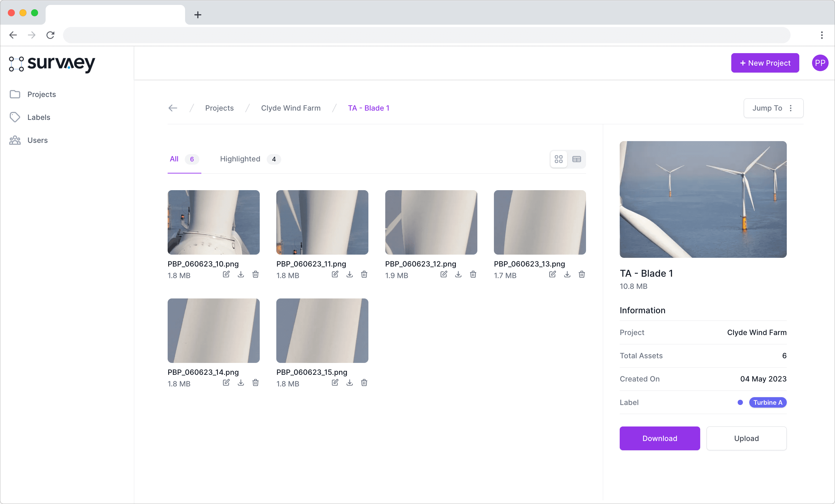Select the All tab
This screenshot has height=504, width=835.
[184, 159]
